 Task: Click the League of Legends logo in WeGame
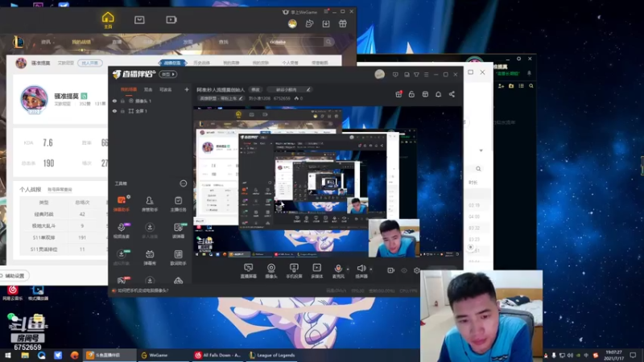18,42
